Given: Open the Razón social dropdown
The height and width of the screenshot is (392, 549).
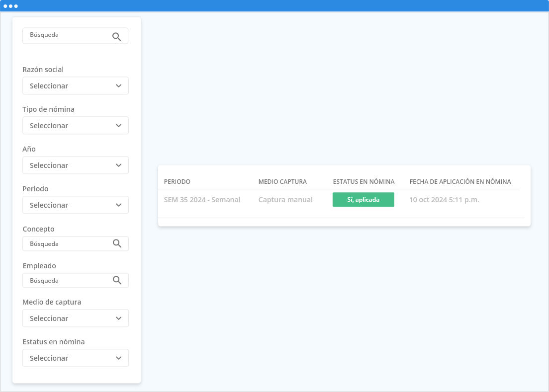Looking at the screenshot, I should [x=76, y=86].
